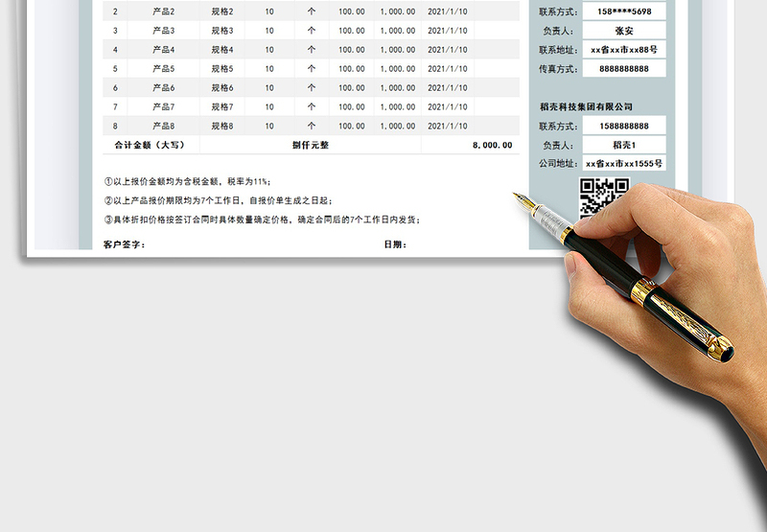The image size is (767, 532).
Task: Edit the address xx省xx市xx88号
Action: 624,50
